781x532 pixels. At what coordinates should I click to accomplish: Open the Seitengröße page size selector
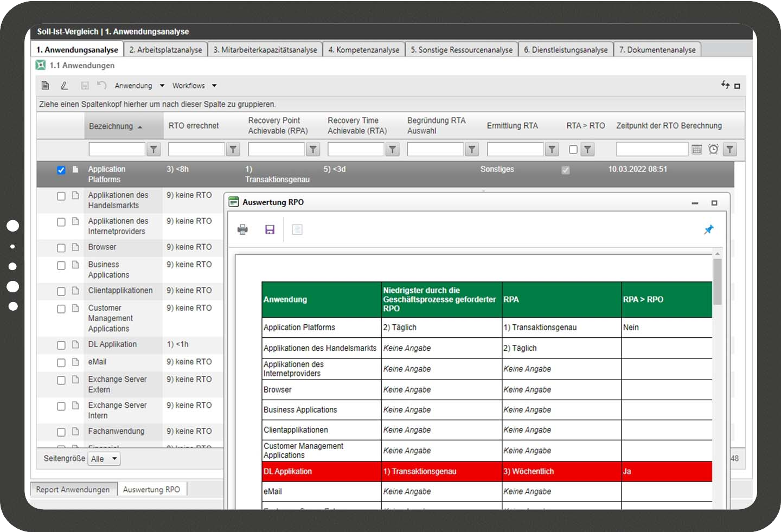(104, 458)
